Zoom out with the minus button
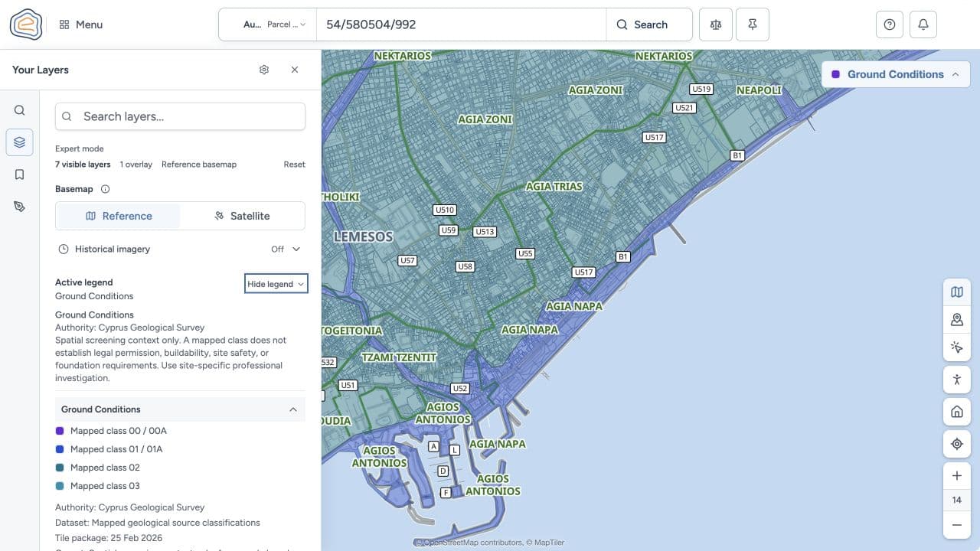 pyautogui.click(x=957, y=525)
